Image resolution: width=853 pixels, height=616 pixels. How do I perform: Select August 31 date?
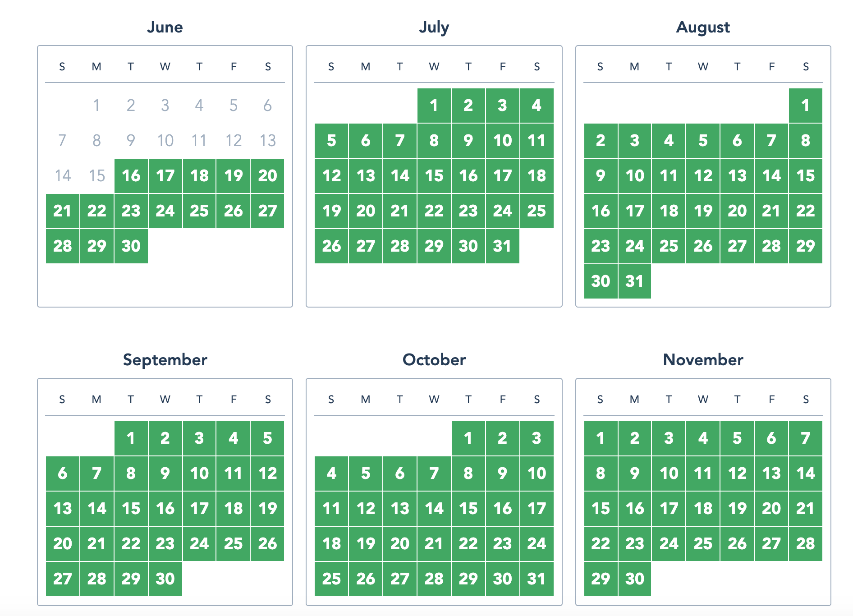(634, 281)
